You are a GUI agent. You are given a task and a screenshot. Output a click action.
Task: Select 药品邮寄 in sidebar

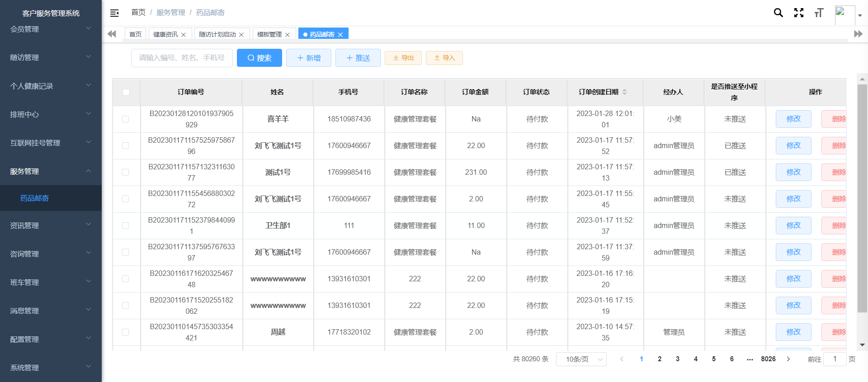[51, 198]
